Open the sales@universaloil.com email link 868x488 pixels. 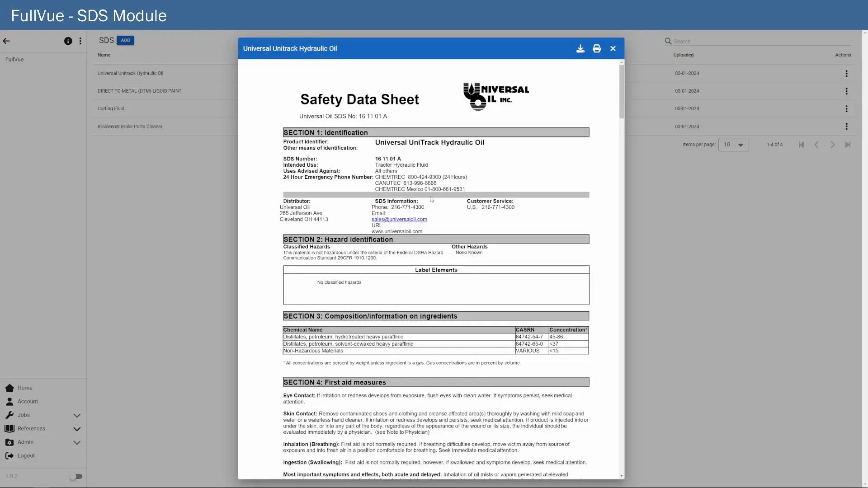[399, 220]
